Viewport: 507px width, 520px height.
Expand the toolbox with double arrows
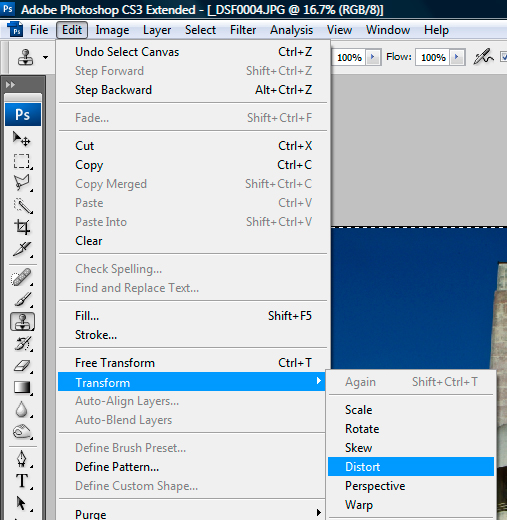click(10, 85)
